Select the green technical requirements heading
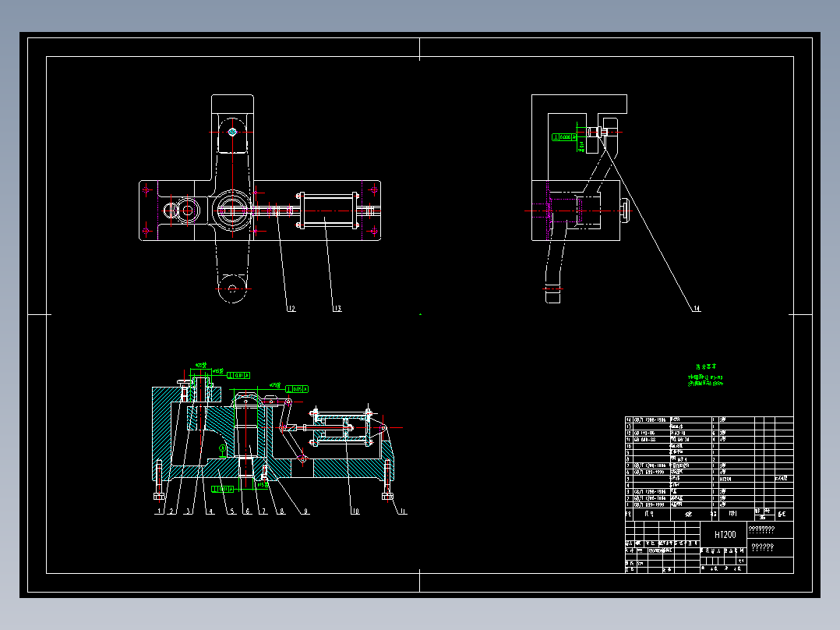 pos(706,366)
